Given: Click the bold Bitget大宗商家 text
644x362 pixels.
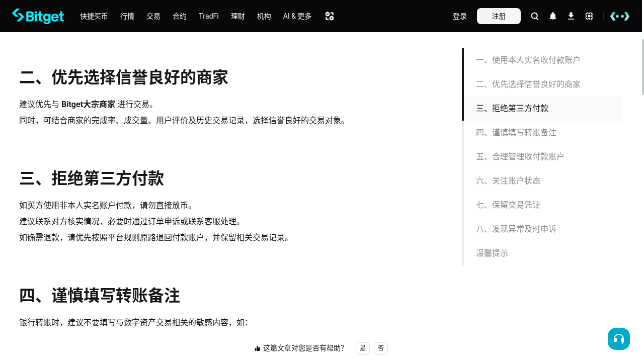Looking at the screenshot, I should pos(88,105).
